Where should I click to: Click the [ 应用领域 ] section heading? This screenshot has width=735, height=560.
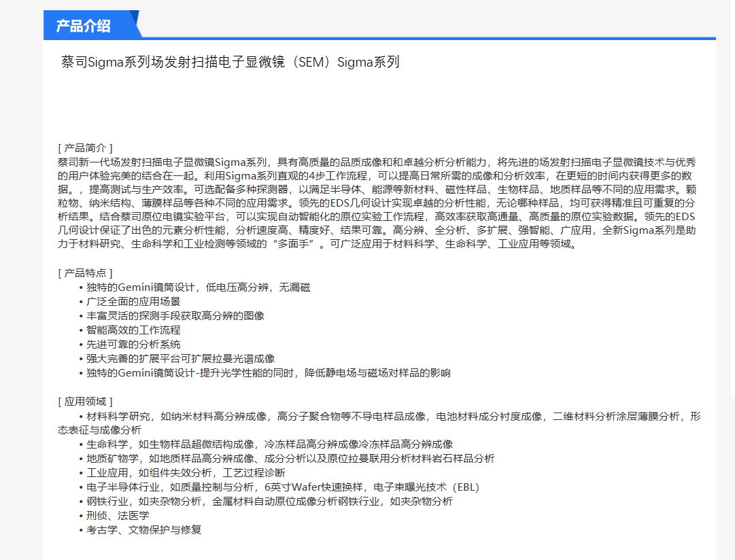coord(85,402)
